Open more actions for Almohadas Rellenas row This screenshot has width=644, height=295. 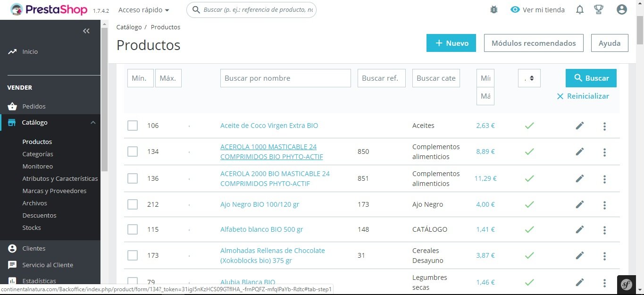(604, 256)
